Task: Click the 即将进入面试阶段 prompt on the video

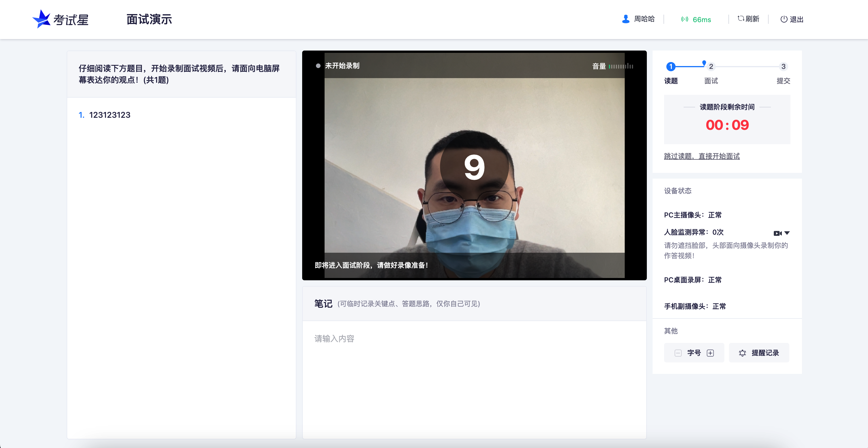Action: point(371,265)
